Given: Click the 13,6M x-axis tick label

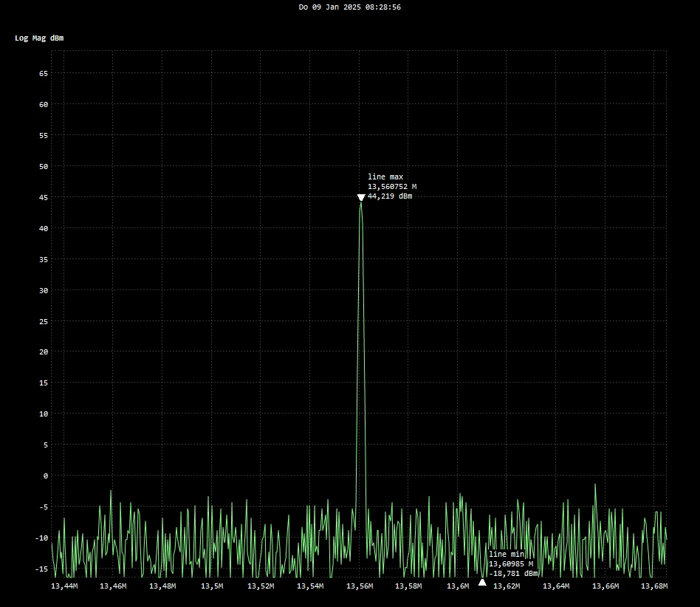Looking at the screenshot, I should (458, 586).
